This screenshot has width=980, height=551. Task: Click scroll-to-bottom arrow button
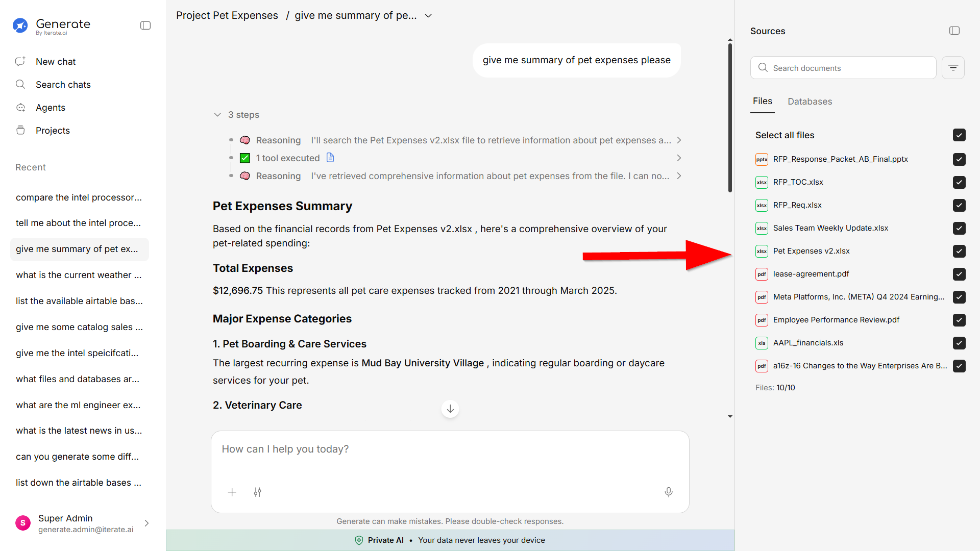(450, 409)
